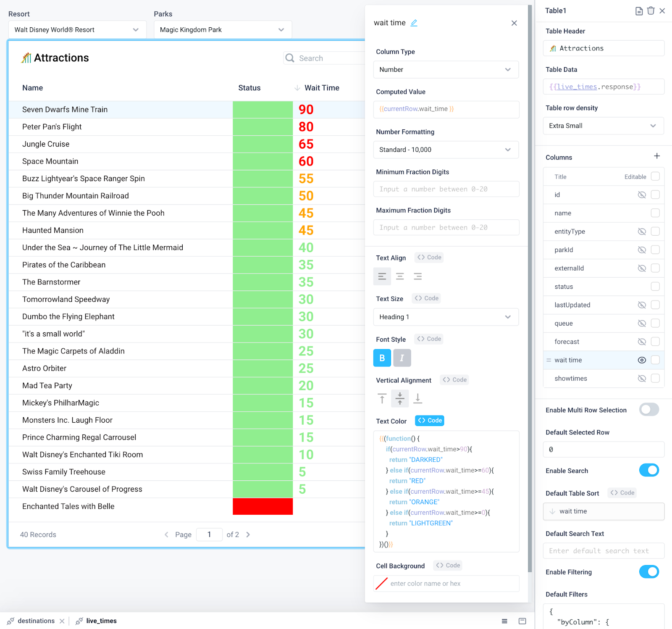Open the Column Type dropdown
This screenshot has width=672, height=629.
tap(446, 69)
